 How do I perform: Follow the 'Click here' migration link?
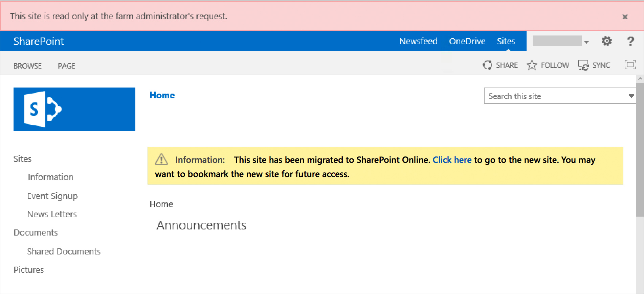(x=452, y=160)
